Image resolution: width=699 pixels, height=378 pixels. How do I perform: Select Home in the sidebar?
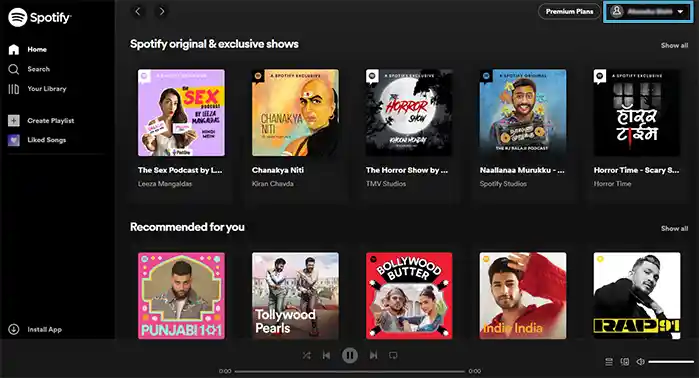point(37,49)
